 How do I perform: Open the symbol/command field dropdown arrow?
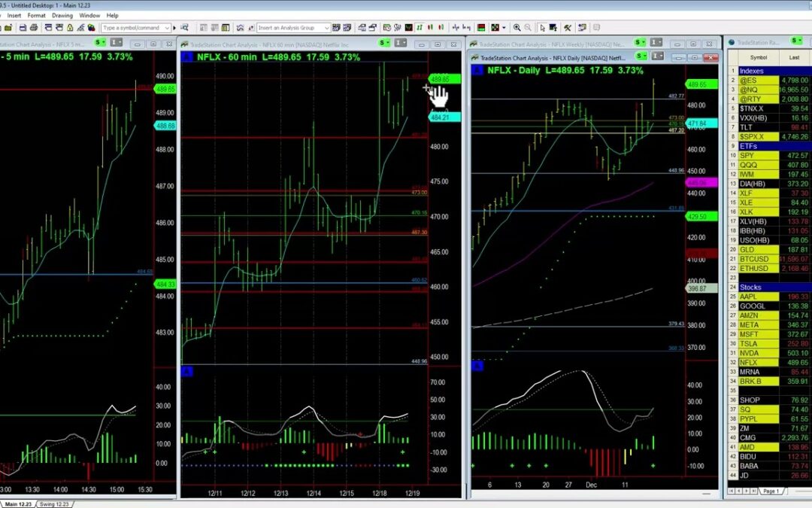[167, 28]
